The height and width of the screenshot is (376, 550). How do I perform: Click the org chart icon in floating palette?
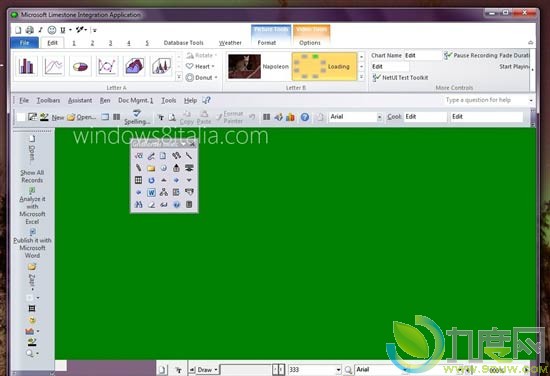[x=164, y=192]
